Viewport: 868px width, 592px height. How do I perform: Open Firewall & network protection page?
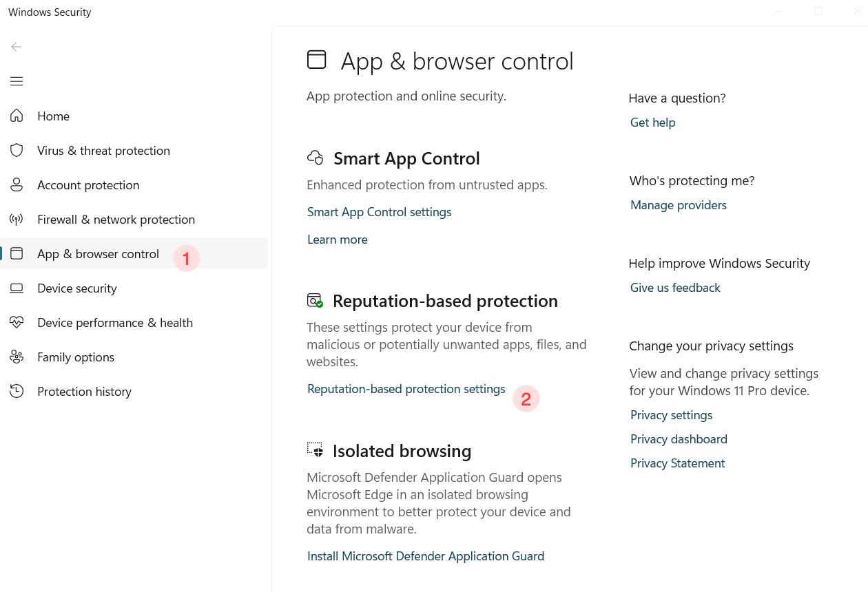pos(116,220)
